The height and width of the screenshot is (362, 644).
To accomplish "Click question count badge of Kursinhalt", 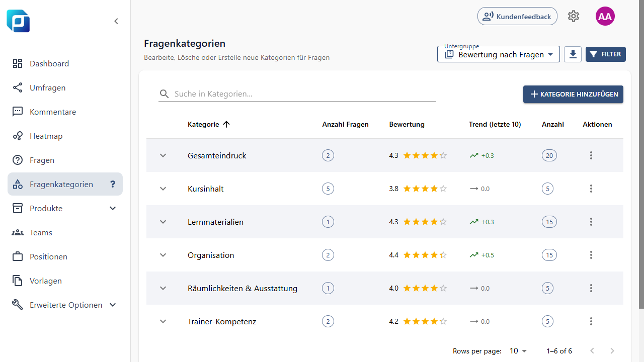I will point(328,189).
